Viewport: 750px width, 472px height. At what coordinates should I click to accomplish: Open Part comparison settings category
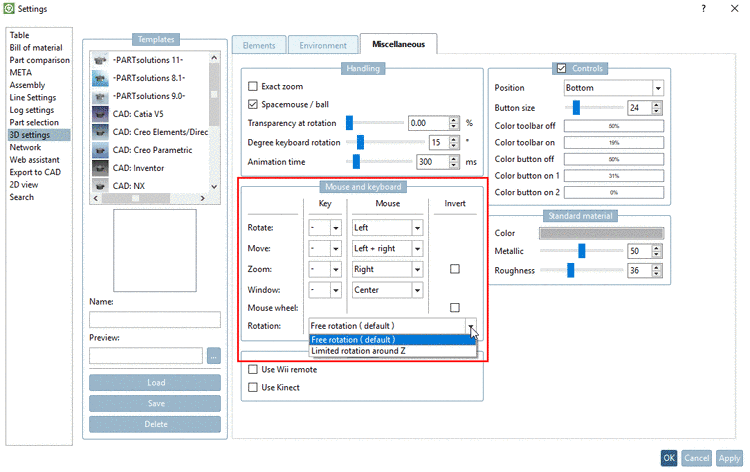pos(39,60)
